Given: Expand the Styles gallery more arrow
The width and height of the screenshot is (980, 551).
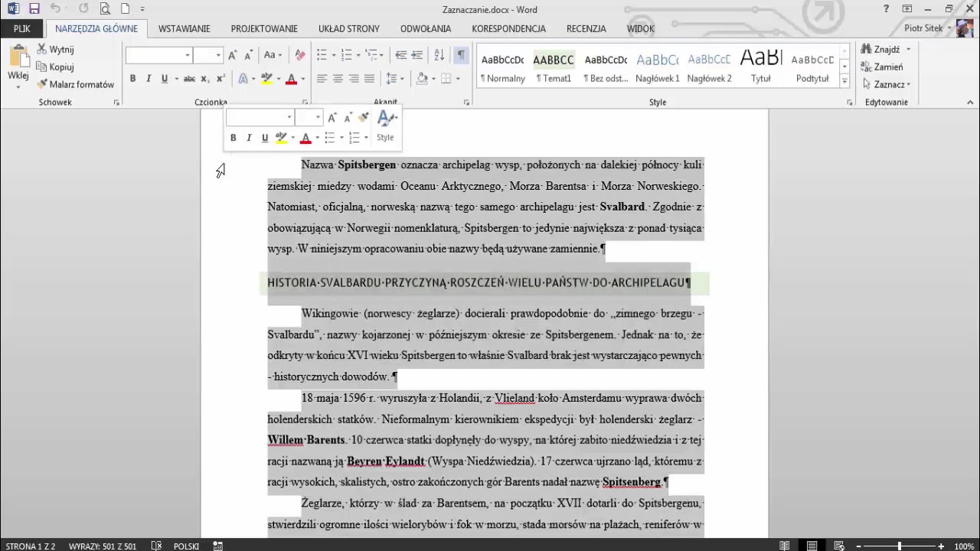Looking at the screenshot, I should point(844,80).
